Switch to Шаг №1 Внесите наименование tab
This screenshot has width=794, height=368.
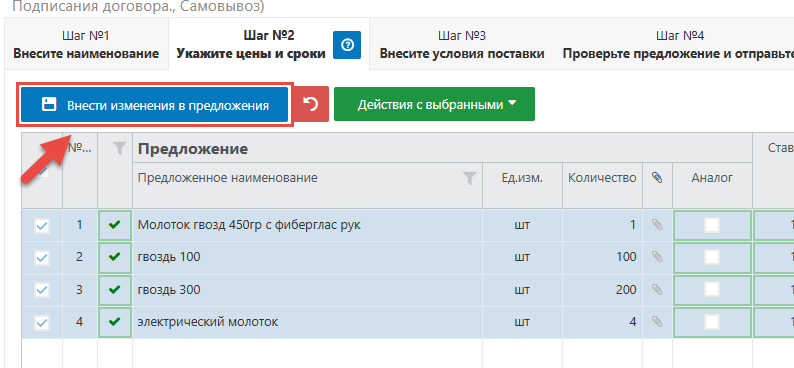click(x=86, y=44)
